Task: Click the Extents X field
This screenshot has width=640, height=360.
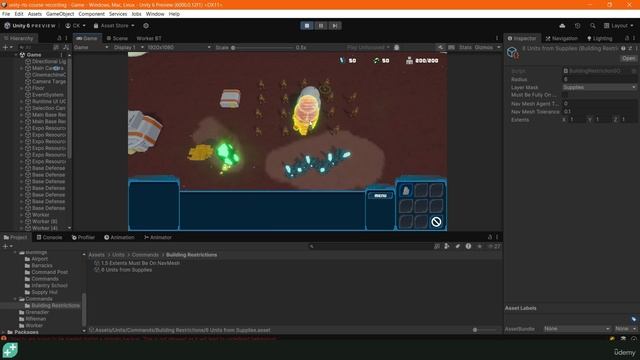Action: click(x=577, y=120)
